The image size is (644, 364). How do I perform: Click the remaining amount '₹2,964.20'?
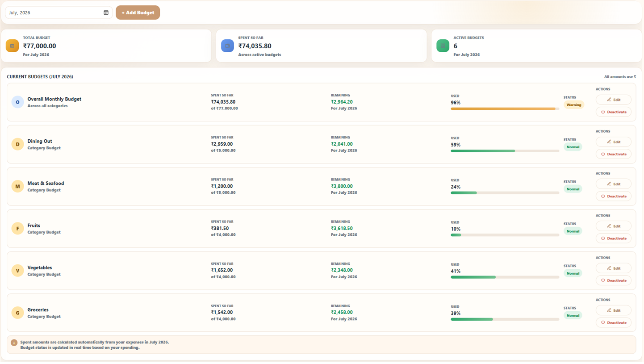tap(342, 102)
